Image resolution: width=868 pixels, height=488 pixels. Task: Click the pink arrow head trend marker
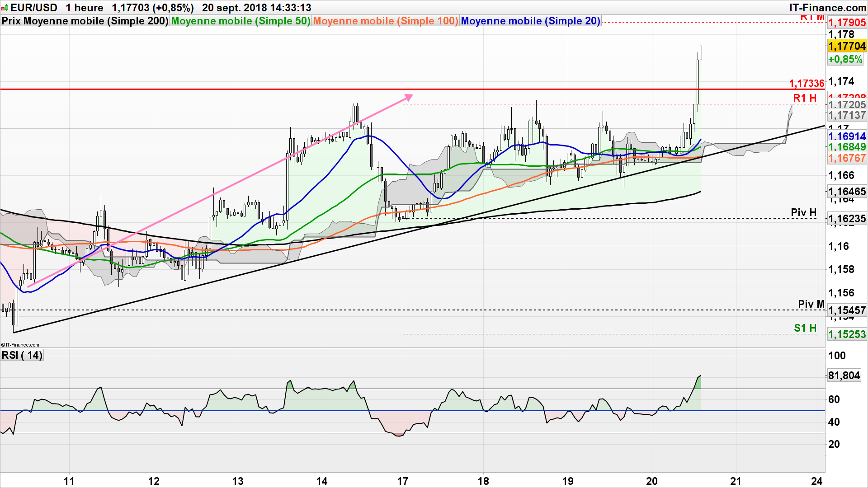408,97
